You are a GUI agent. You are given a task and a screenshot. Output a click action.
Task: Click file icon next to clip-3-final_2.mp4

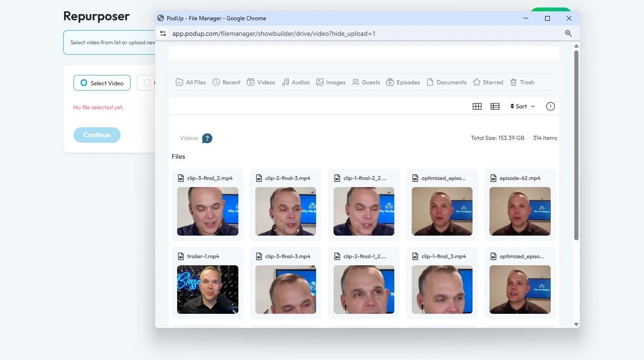(x=180, y=178)
